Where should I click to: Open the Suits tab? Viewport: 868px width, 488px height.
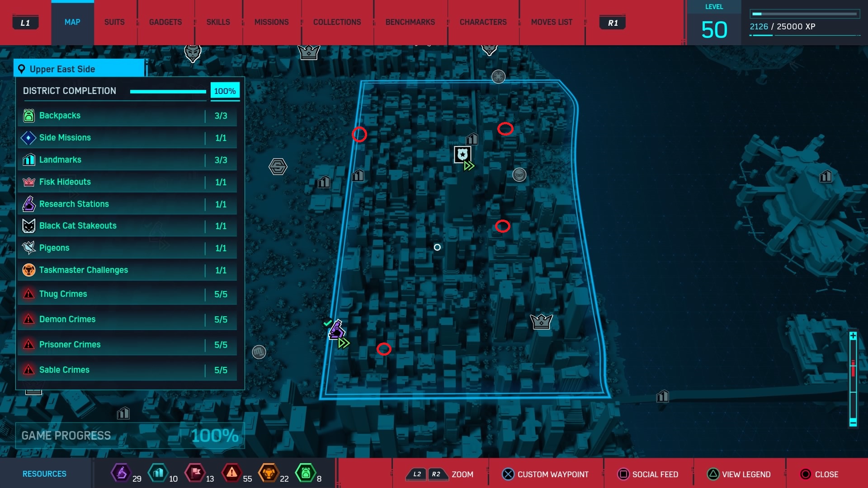click(114, 22)
